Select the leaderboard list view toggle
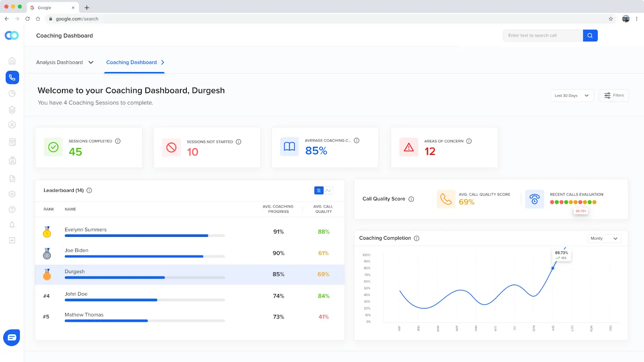Viewport: 644px width, 362px height. point(318,190)
